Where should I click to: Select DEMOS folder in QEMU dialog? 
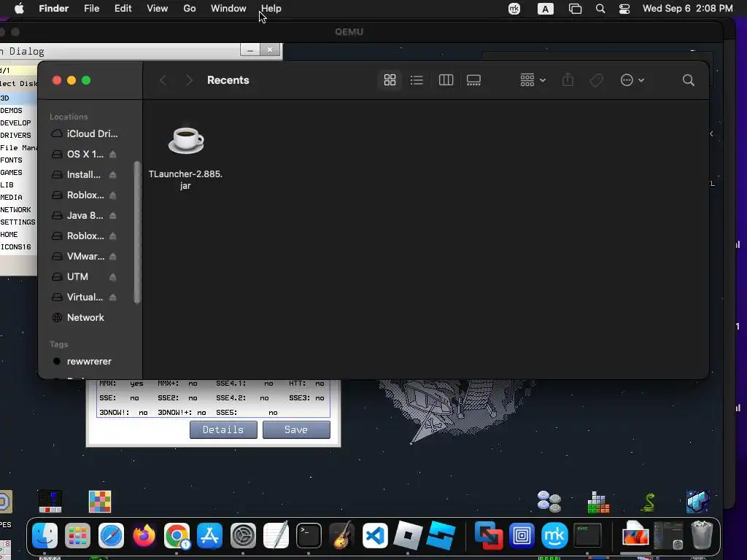pos(12,111)
